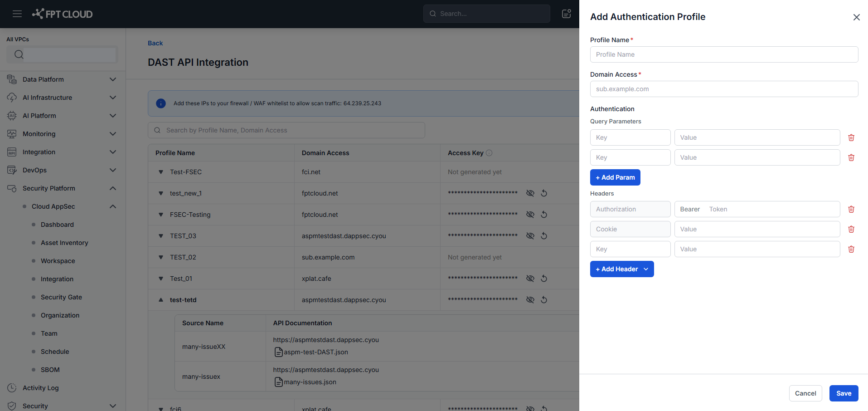The height and width of the screenshot is (411, 868).
Task: Click the Access Key info icon
Action: (x=489, y=153)
